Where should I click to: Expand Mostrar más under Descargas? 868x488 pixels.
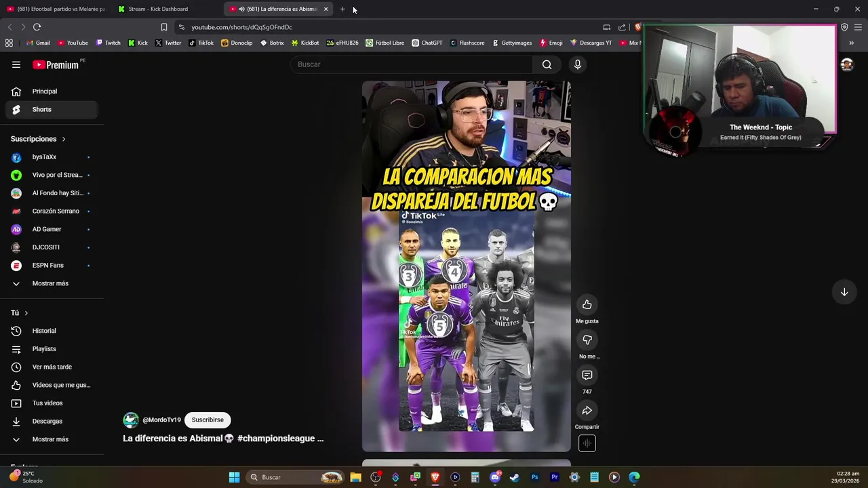pos(52,439)
